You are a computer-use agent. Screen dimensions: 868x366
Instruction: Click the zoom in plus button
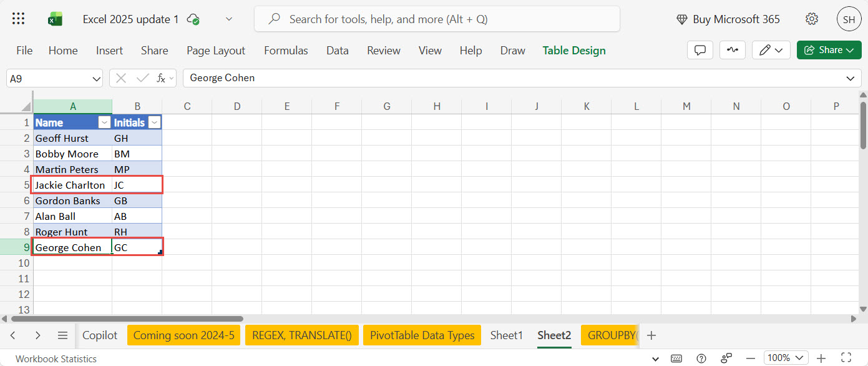coord(821,359)
